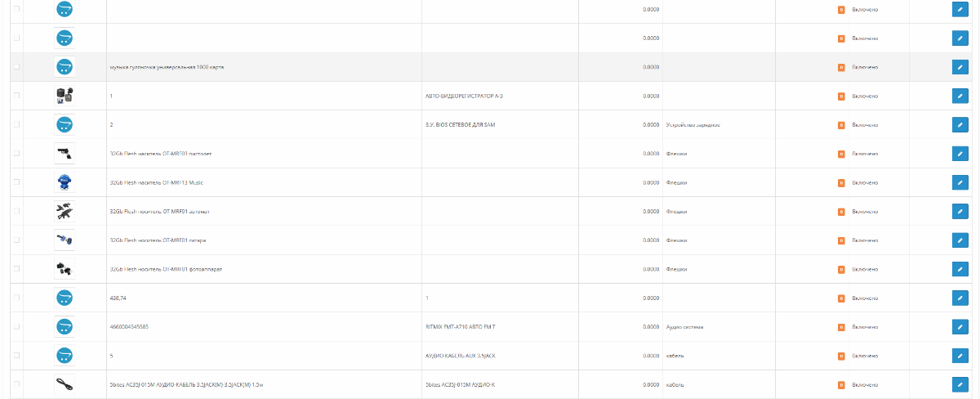
Task: Open gun-shaped flash drive thumbnail
Action: [65, 153]
